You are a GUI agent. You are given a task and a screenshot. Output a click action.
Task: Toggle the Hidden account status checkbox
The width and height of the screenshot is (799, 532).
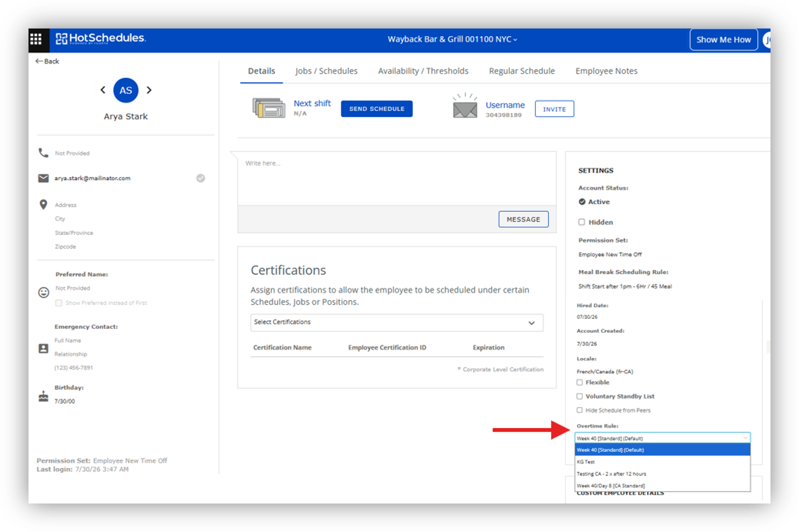[582, 222]
